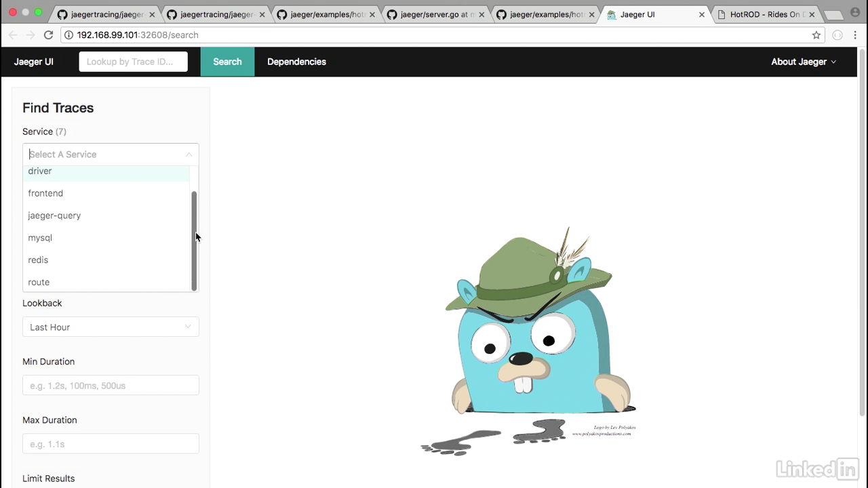Screen dimensions: 868x488
Task: Select the route service option
Action: (106, 282)
